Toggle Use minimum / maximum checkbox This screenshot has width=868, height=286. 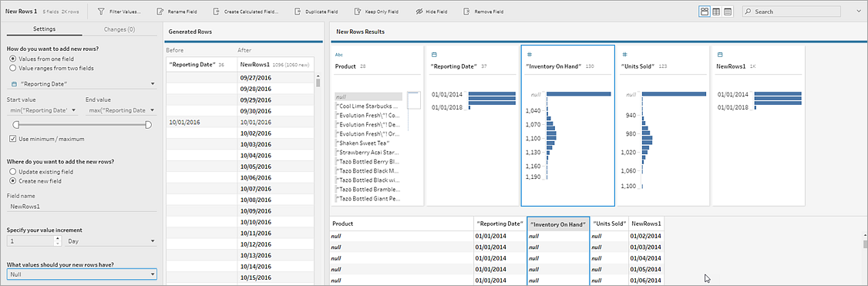[13, 139]
